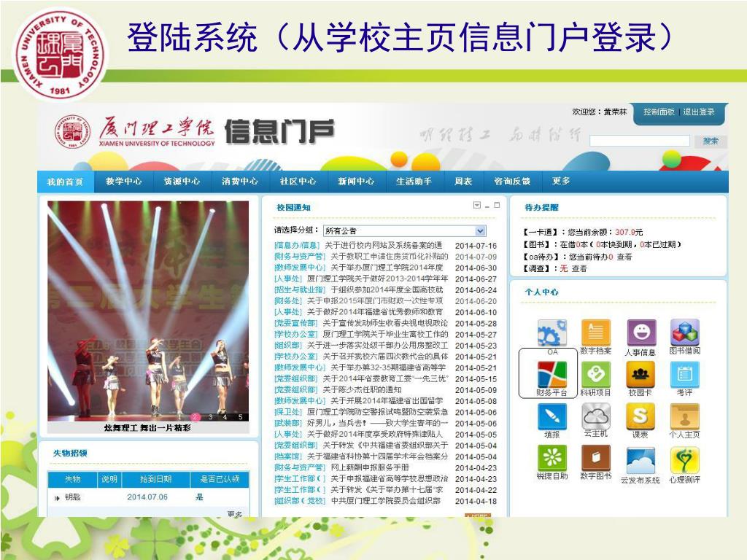Image resolution: width=747 pixels, height=560 pixels.
Task: Select slideshow indicator 5
Action: (240, 416)
